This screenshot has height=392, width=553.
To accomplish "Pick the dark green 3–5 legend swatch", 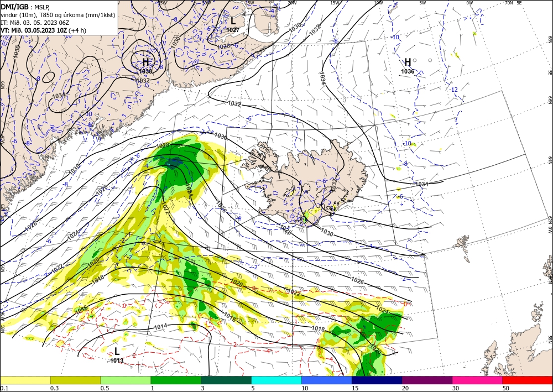I will point(226,380).
